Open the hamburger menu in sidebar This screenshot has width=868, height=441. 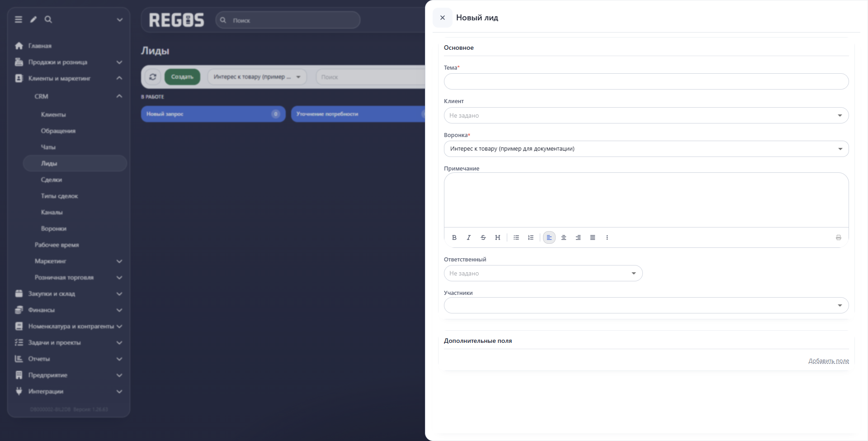[x=19, y=19]
